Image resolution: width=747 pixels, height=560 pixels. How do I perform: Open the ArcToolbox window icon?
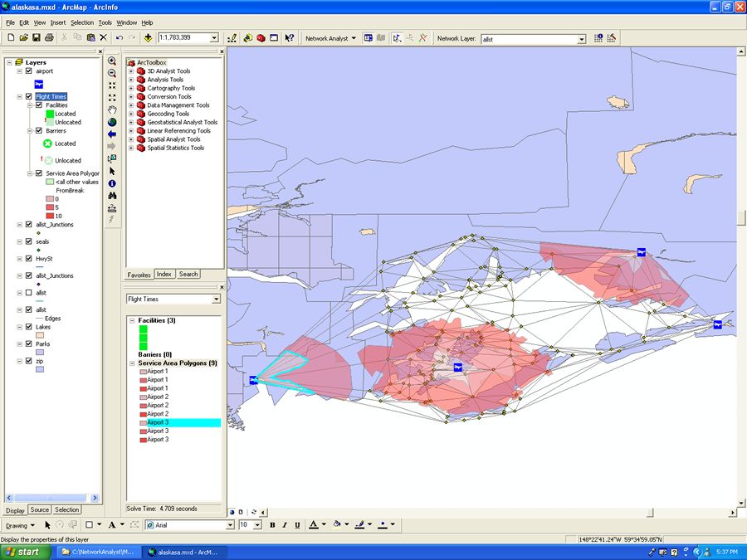click(261, 38)
